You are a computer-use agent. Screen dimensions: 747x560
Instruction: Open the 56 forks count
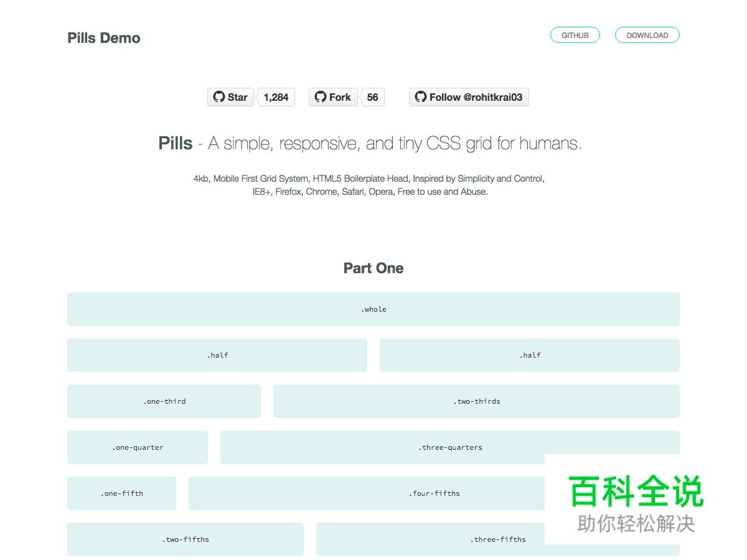(x=372, y=97)
